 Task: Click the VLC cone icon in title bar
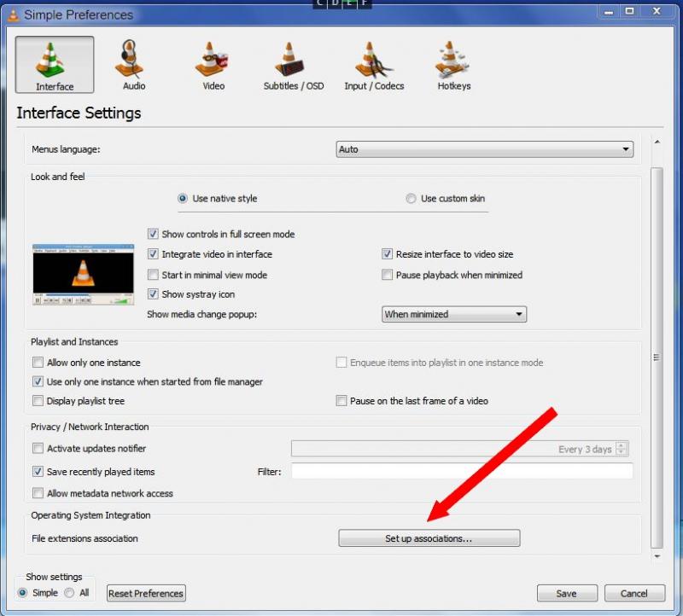12,14
